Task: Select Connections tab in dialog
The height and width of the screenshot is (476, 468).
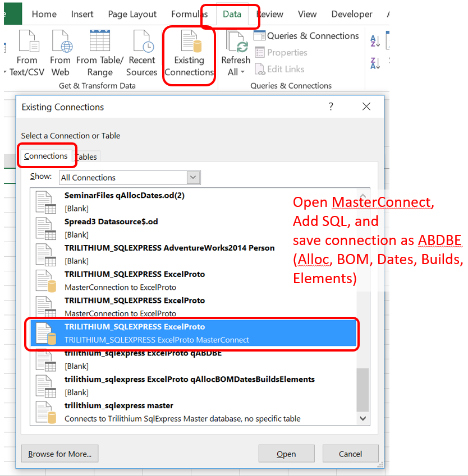Action: point(46,156)
